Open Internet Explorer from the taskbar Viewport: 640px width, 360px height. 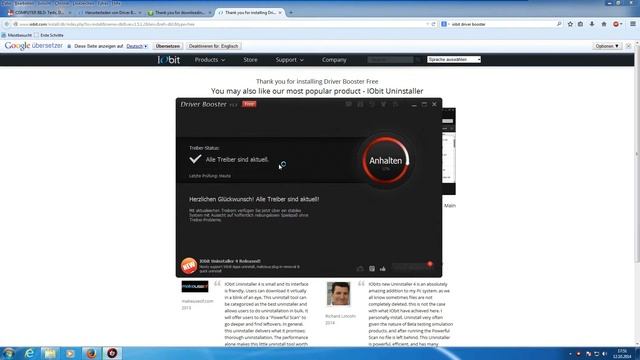(x=29, y=353)
